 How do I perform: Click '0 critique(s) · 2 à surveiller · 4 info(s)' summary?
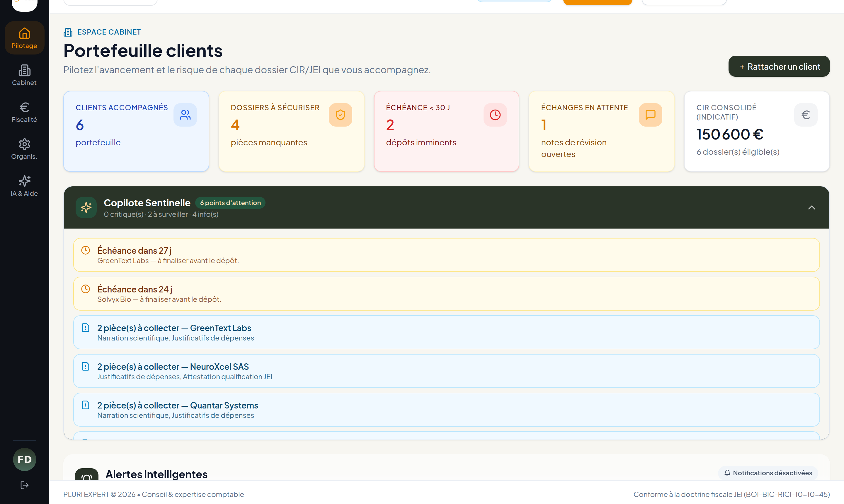coord(161,214)
